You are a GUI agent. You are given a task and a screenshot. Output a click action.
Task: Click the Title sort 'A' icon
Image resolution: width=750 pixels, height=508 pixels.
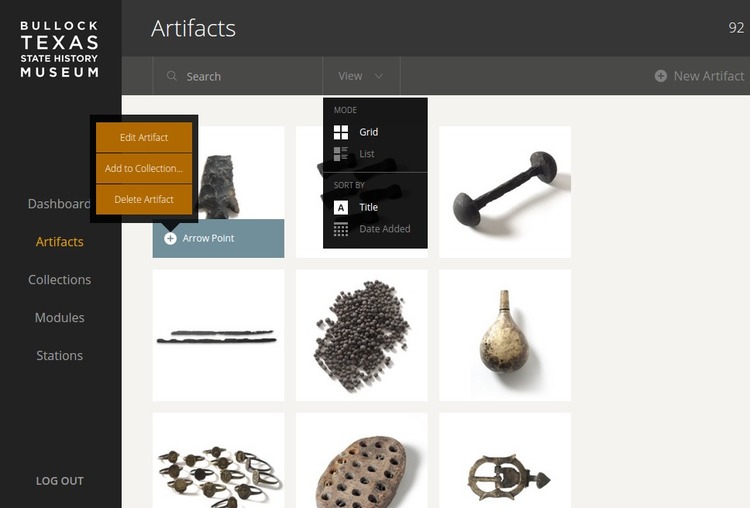341,207
